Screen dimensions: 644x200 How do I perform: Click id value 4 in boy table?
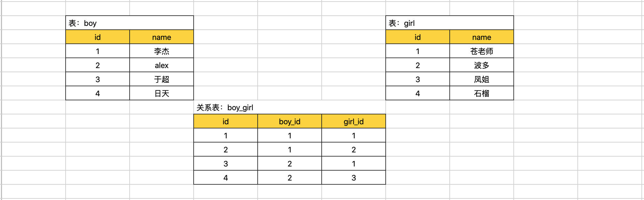click(x=98, y=93)
